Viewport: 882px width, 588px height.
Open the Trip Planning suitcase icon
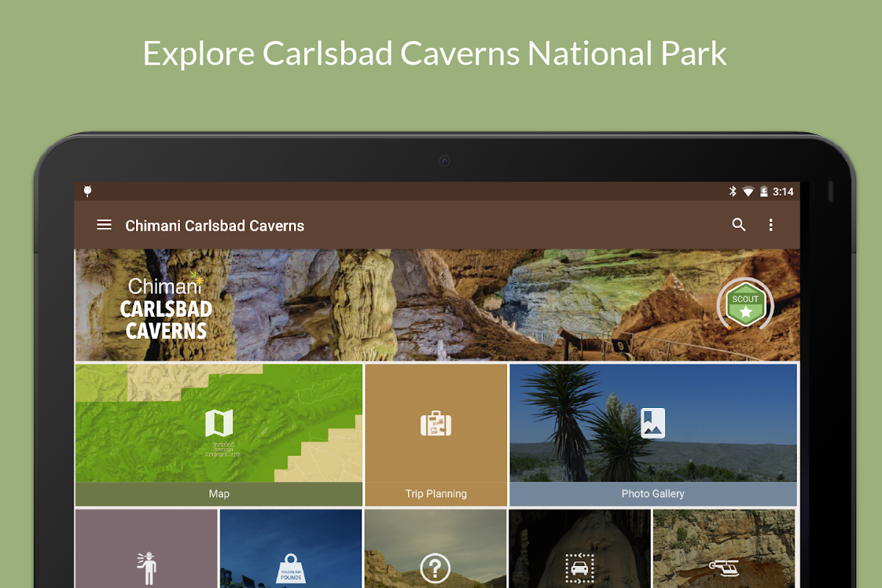(x=436, y=424)
